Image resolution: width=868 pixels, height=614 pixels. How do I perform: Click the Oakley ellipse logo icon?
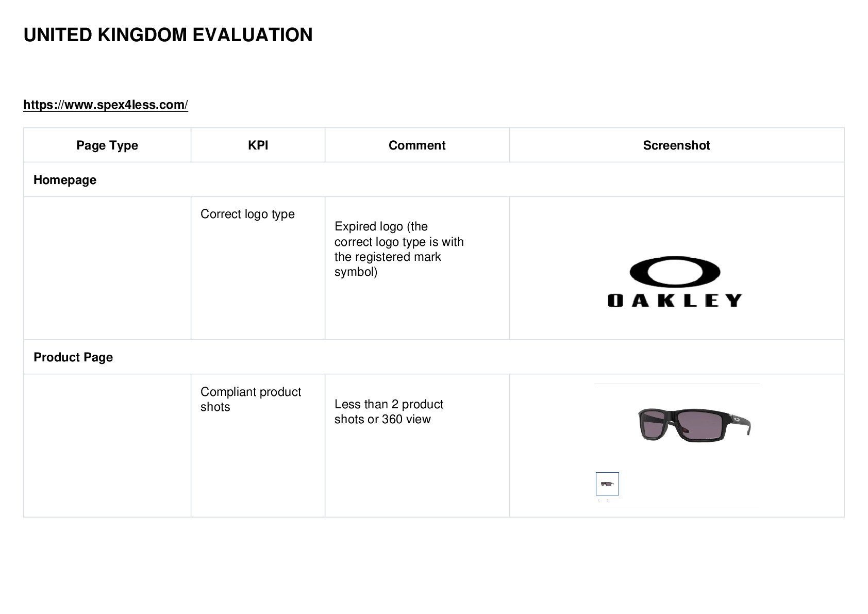tap(675, 272)
